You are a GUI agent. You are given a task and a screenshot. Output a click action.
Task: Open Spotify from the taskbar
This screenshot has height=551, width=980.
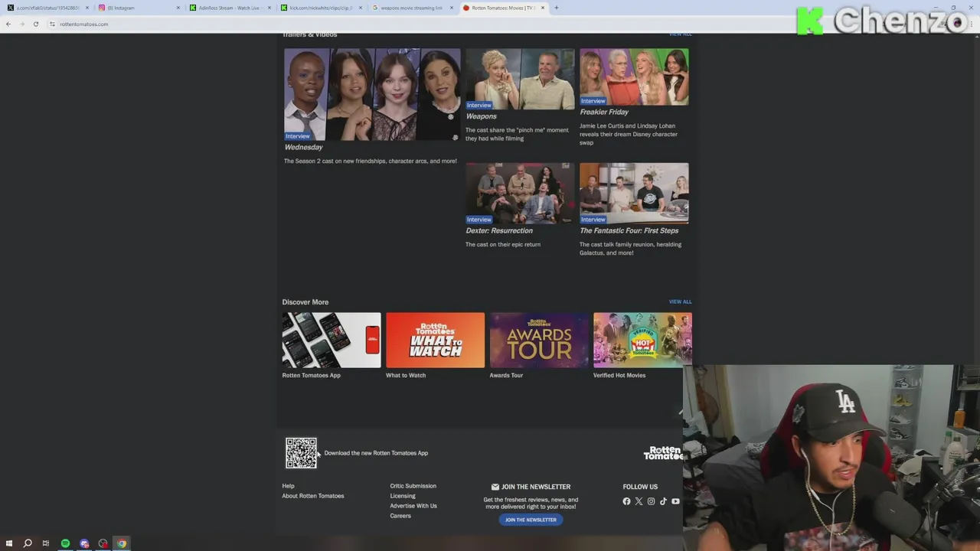pos(65,543)
